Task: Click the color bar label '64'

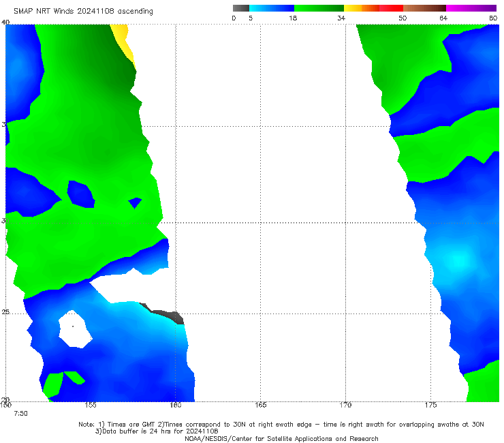Action: pos(443,18)
